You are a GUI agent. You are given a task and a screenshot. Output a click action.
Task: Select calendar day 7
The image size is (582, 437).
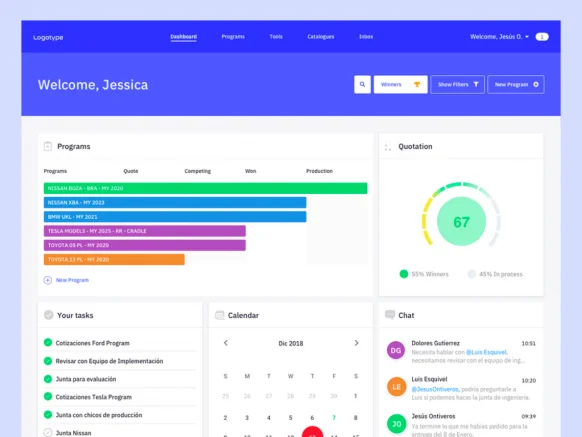tap(334, 418)
